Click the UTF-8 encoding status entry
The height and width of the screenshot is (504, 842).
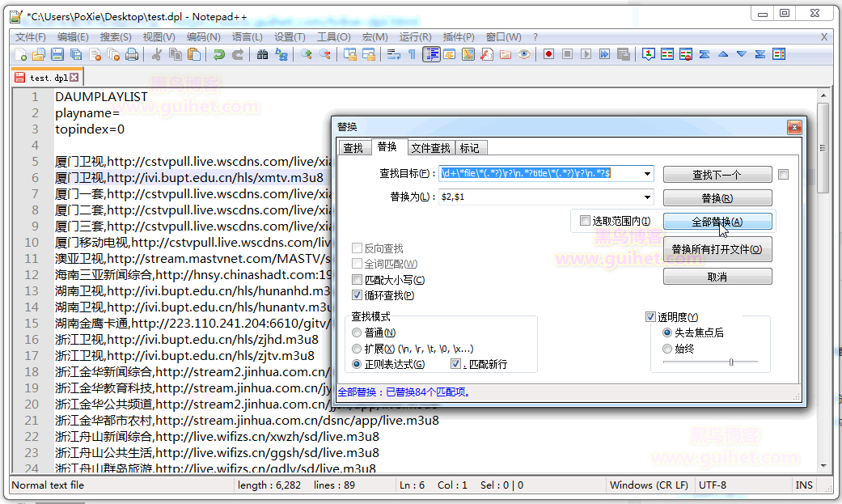tap(712, 485)
